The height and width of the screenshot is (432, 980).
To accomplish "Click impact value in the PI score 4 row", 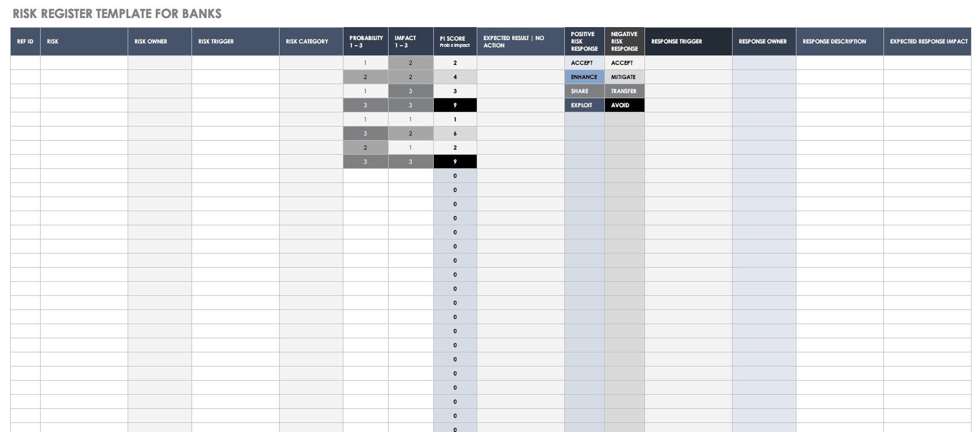I will point(411,77).
